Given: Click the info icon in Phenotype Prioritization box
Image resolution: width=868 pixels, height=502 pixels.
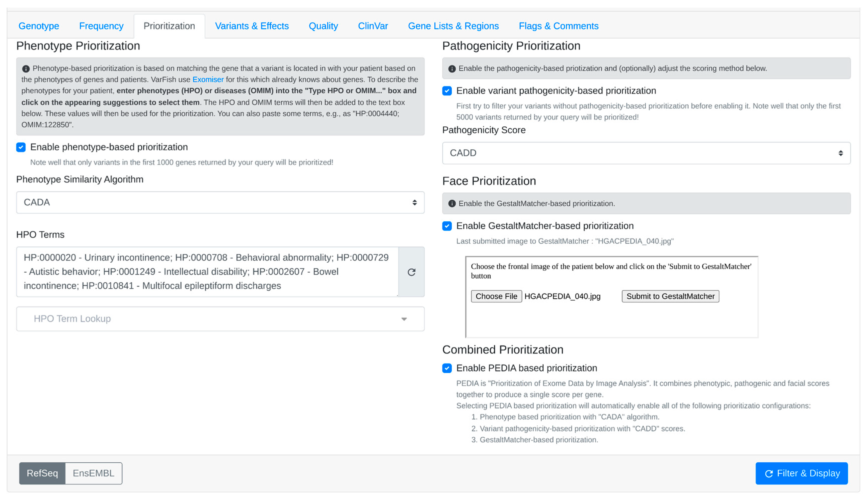Looking at the screenshot, I should pos(26,69).
